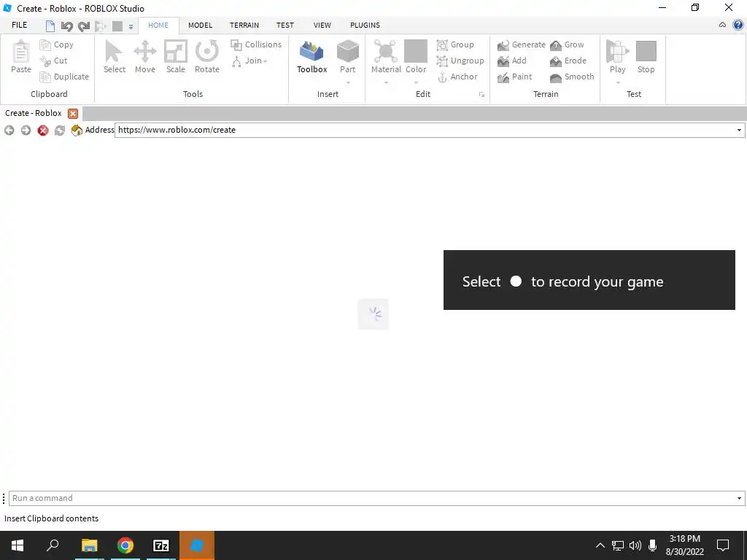Click the Play test button

click(617, 57)
